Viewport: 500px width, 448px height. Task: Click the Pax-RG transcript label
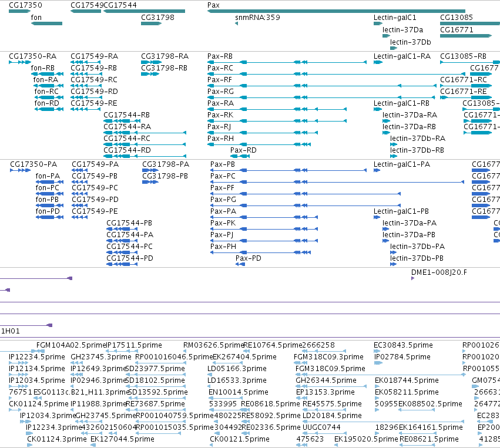pyautogui.click(x=220, y=91)
